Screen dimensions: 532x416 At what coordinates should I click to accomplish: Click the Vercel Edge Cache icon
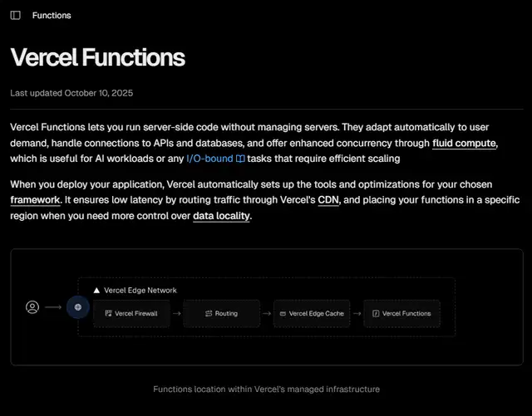point(283,314)
